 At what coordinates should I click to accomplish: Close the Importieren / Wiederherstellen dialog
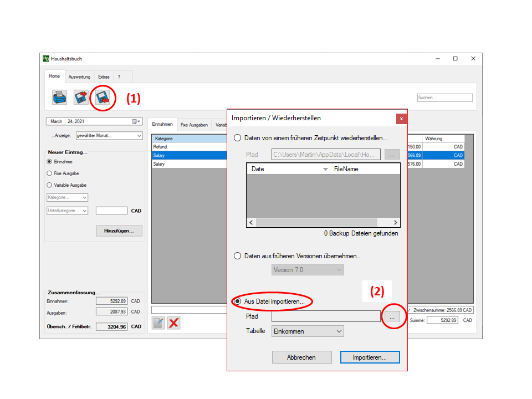click(x=401, y=119)
